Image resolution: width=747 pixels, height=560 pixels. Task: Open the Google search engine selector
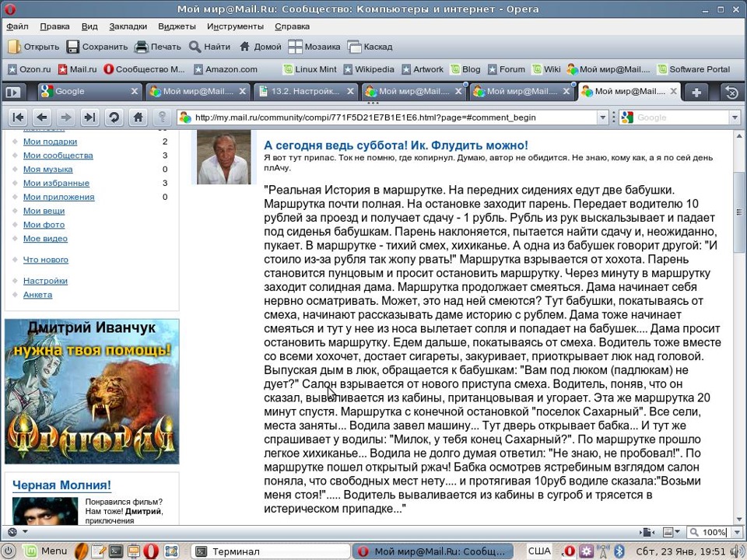pyautogui.click(x=627, y=117)
